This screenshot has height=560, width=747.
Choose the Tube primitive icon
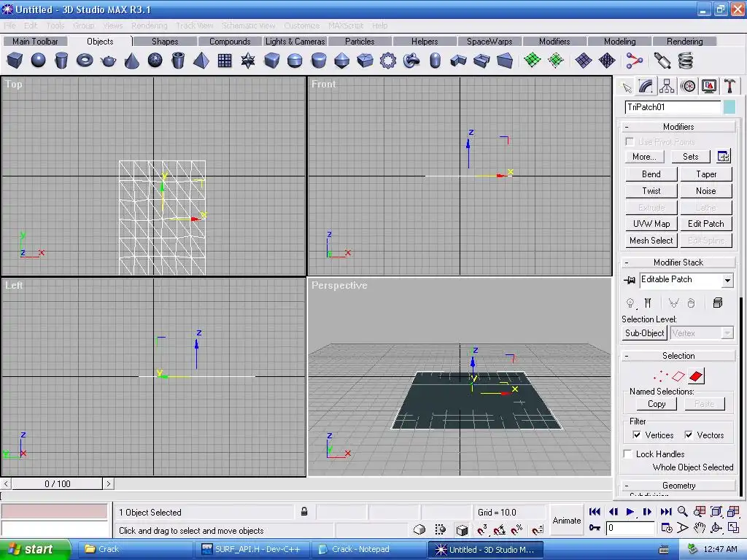(178, 61)
